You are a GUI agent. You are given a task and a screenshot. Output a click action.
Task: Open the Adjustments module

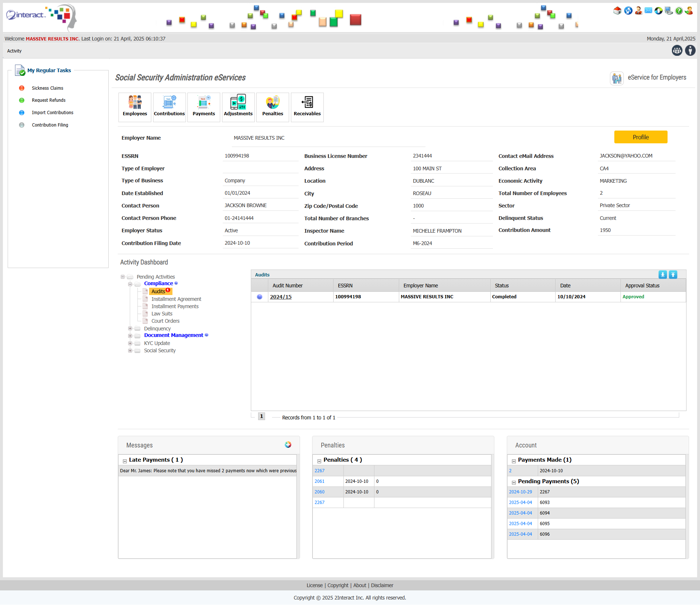click(238, 107)
